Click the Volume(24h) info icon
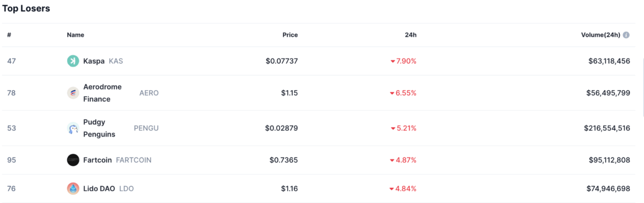Screen dimensions: 644x203 tap(626, 35)
